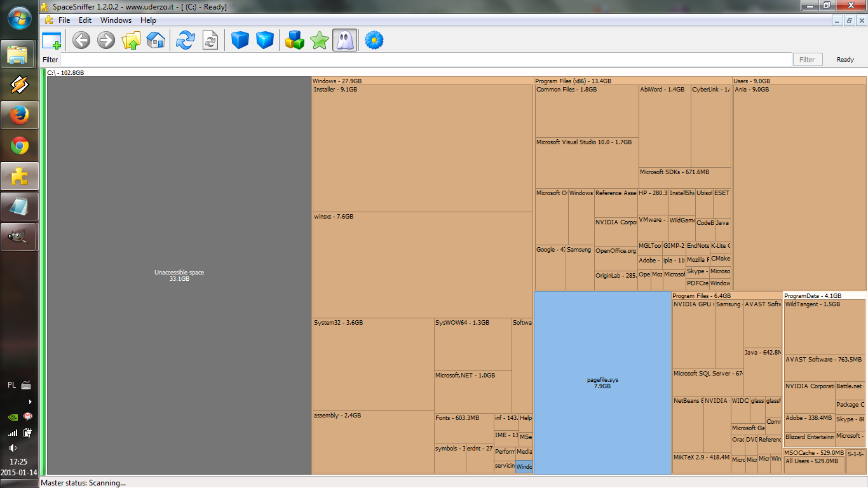Image resolution: width=868 pixels, height=488 pixels.
Task: Click the winsxs - 7.6GB folder
Action: [423, 265]
